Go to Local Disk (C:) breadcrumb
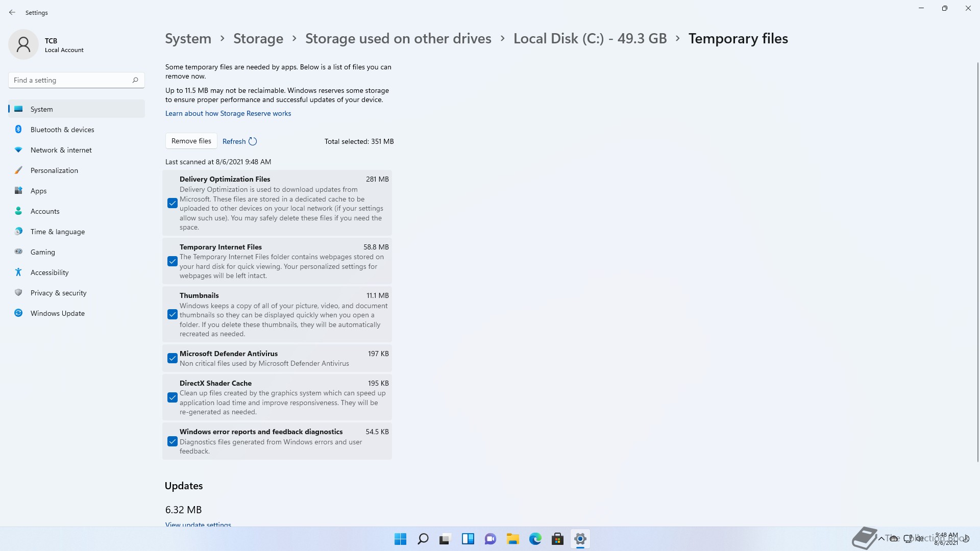Screen dimensions: 980x551 590,39
